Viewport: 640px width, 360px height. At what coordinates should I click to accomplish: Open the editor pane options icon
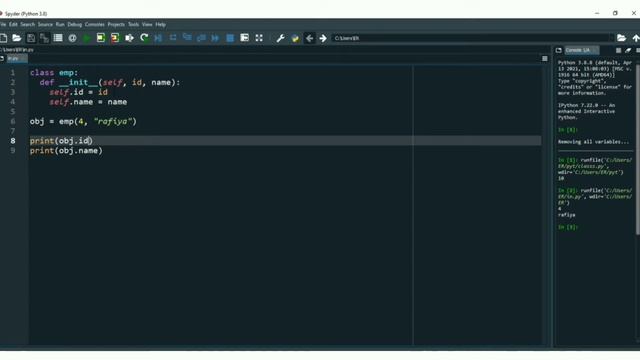click(544, 58)
